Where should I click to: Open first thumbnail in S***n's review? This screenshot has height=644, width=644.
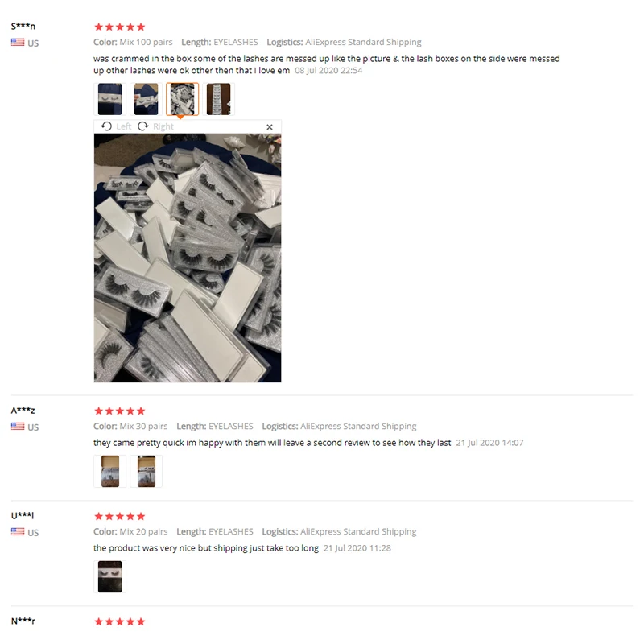pos(109,99)
